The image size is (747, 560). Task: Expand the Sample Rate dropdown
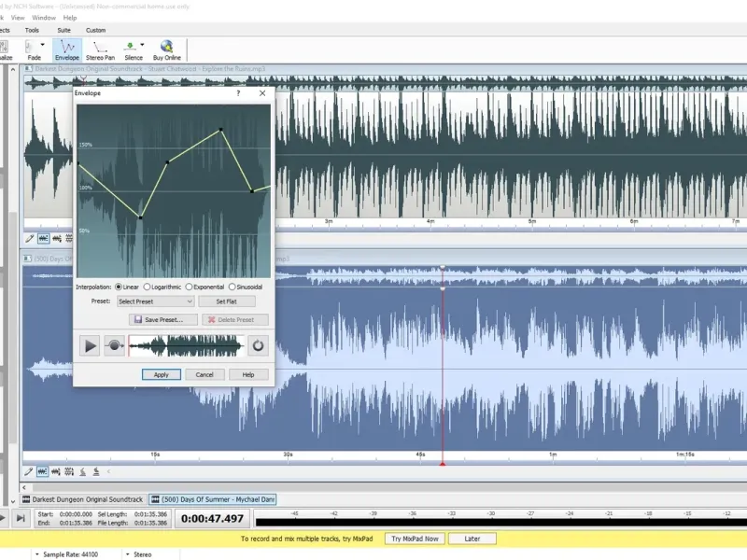click(x=36, y=554)
